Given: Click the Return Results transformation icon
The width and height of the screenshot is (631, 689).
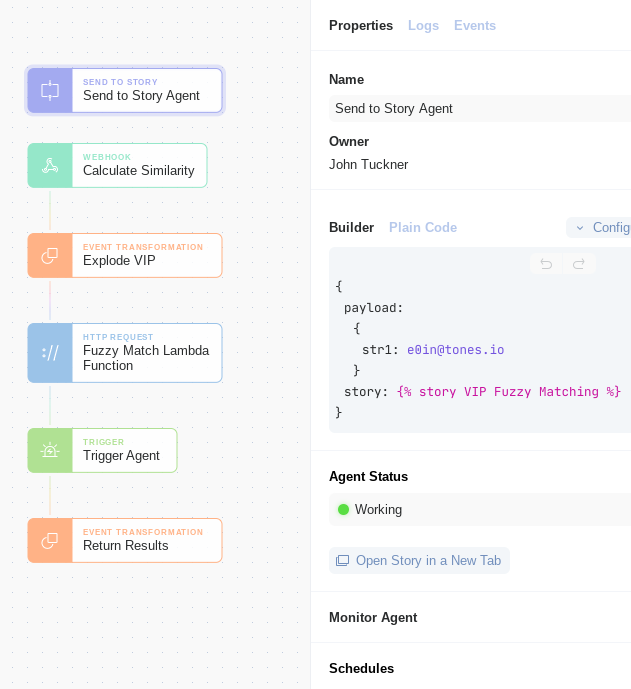Looking at the screenshot, I should 50,540.
